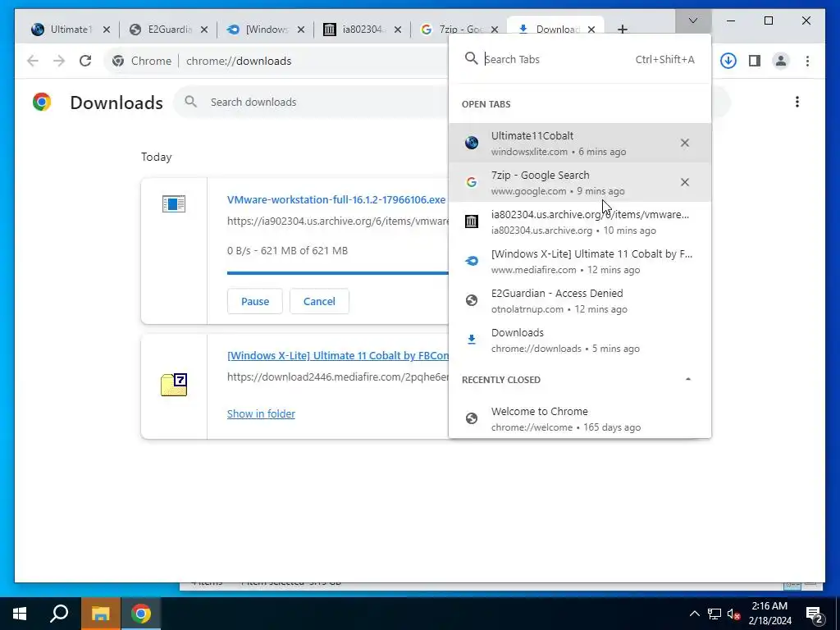Screen dimensions: 840x630
Task: Close the [Windows tab in tab strip
Action: coord(301,30)
